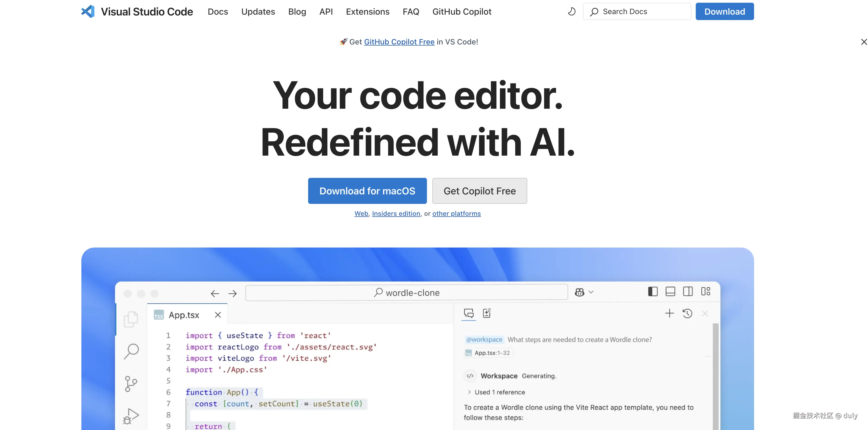Click the Download for macOS button
The height and width of the screenshot is (430, 868).
pos(367,191)
